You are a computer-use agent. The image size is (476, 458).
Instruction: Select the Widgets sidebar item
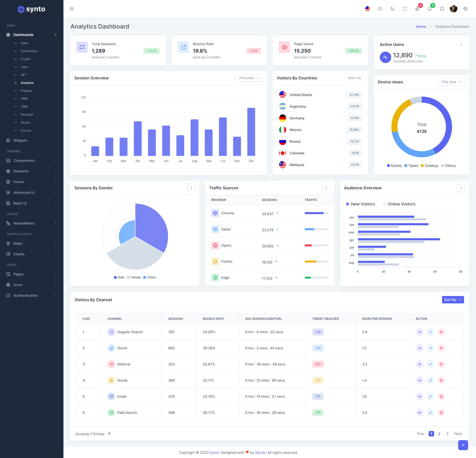20,140
